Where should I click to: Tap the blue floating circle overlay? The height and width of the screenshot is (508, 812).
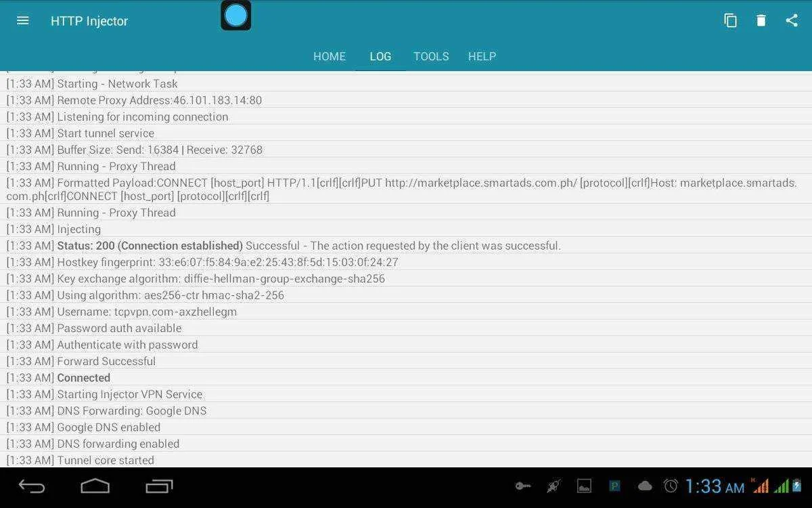pos(236,15)
